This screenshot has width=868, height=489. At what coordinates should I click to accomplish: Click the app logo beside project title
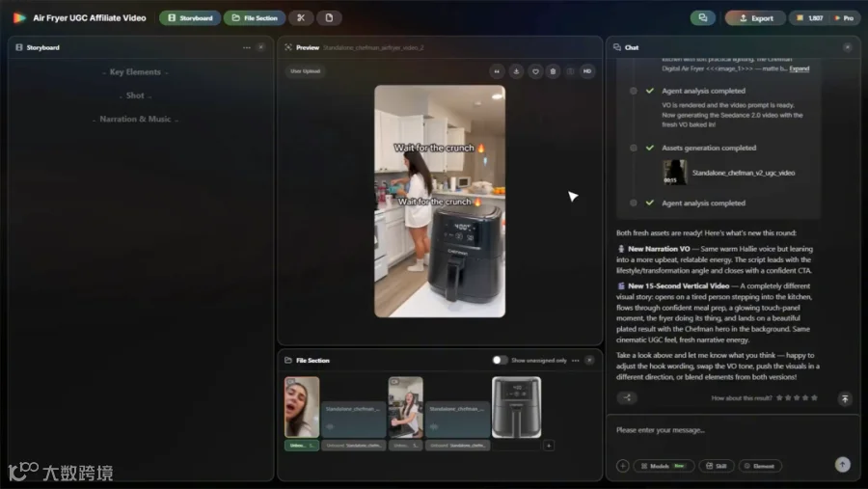[20, 17]
